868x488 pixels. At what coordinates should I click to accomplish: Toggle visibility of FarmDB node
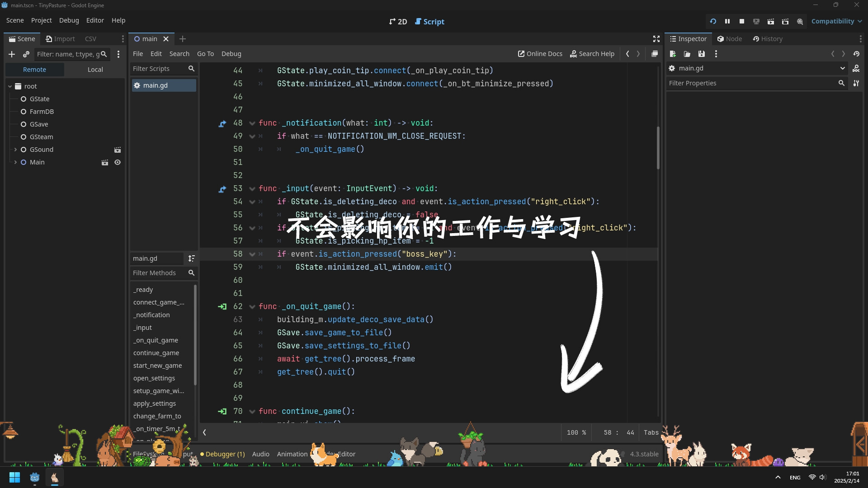(x=23, y=112)
